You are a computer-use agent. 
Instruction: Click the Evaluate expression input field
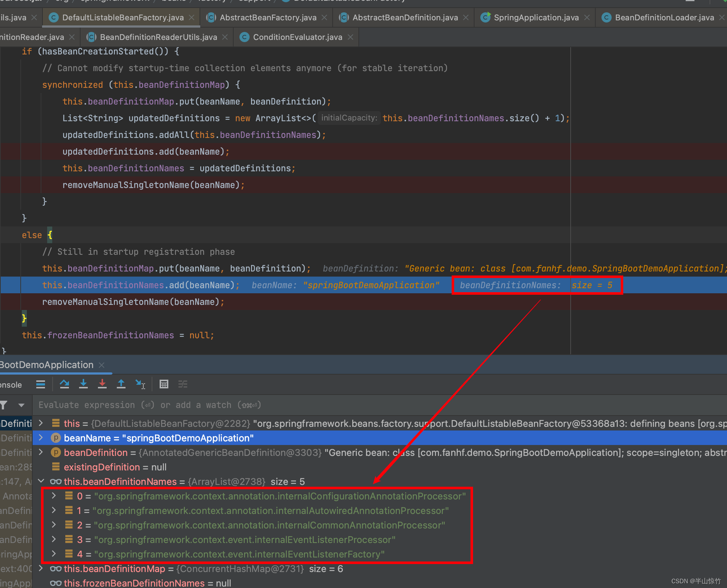(379, 405)
